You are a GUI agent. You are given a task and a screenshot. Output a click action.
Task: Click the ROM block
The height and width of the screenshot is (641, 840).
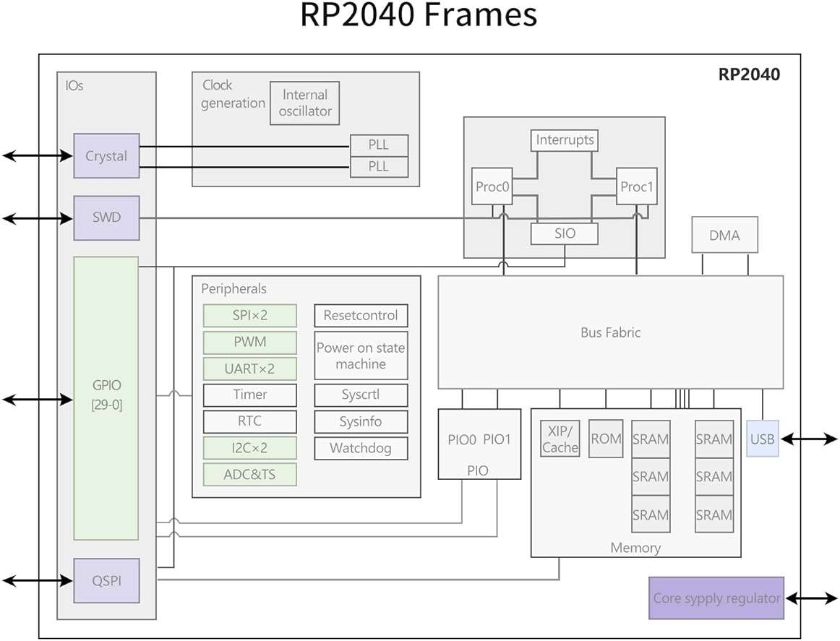pyautogui.click(x=606, y=439)
